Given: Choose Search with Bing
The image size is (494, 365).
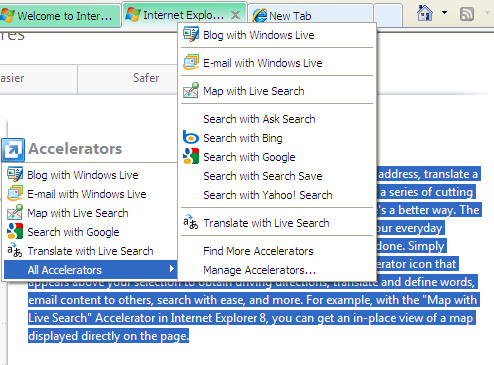Looking at the screenshot, I should click(277, 138).
